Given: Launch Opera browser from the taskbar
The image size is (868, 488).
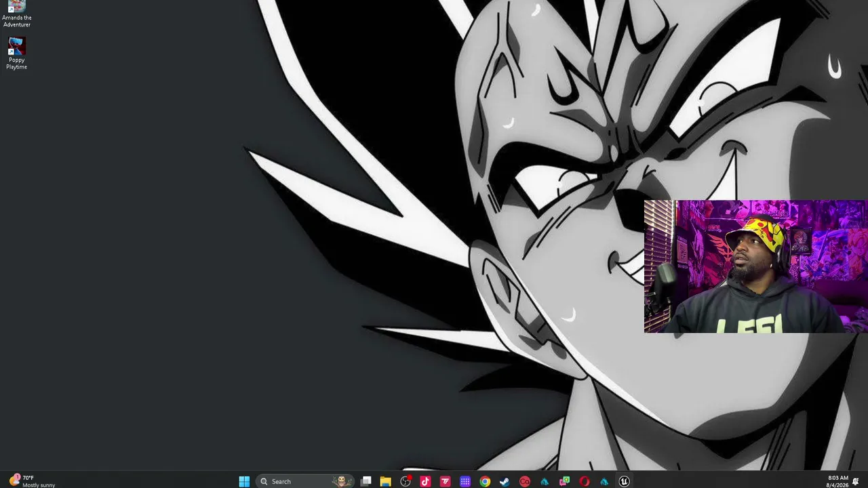Looking at the screenshot, I should (x=584, y=481).
